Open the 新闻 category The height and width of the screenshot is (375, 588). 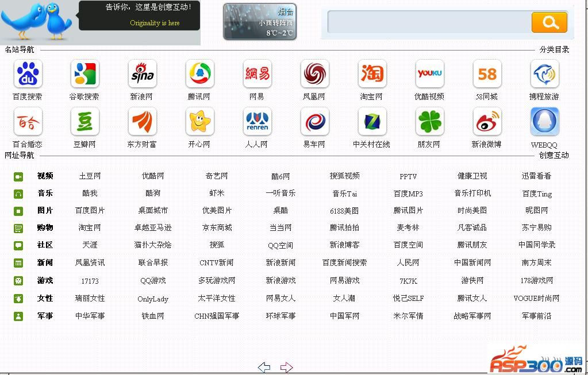point(45,262)
